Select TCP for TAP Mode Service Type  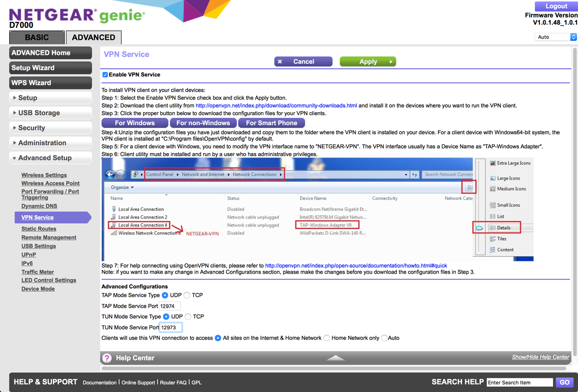[x=187, y=295]
